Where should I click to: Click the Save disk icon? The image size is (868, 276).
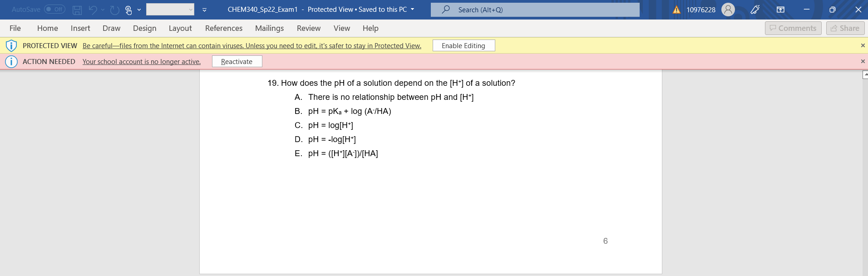[77, 10]
